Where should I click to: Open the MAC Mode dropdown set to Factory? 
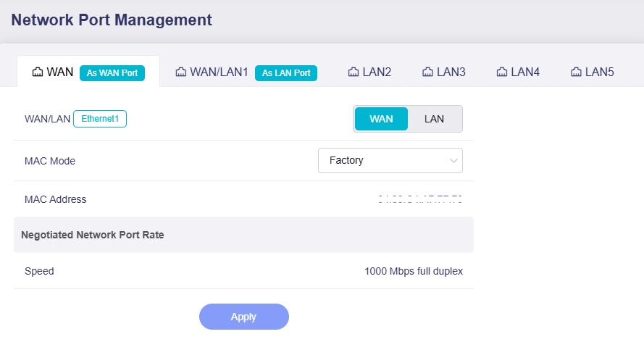pos(390,161)
